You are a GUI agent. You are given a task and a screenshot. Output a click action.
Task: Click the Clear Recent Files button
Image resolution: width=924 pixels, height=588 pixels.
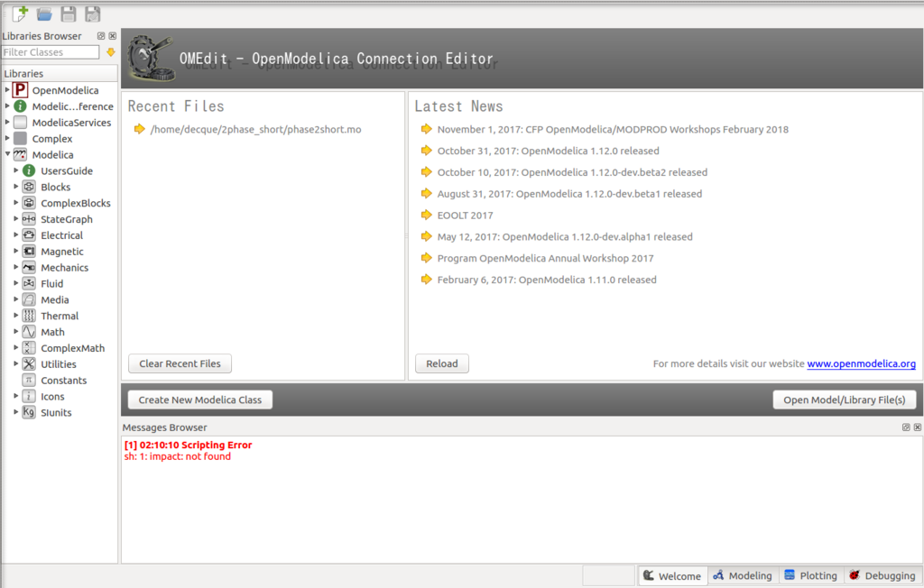click(x=180, y=363)
